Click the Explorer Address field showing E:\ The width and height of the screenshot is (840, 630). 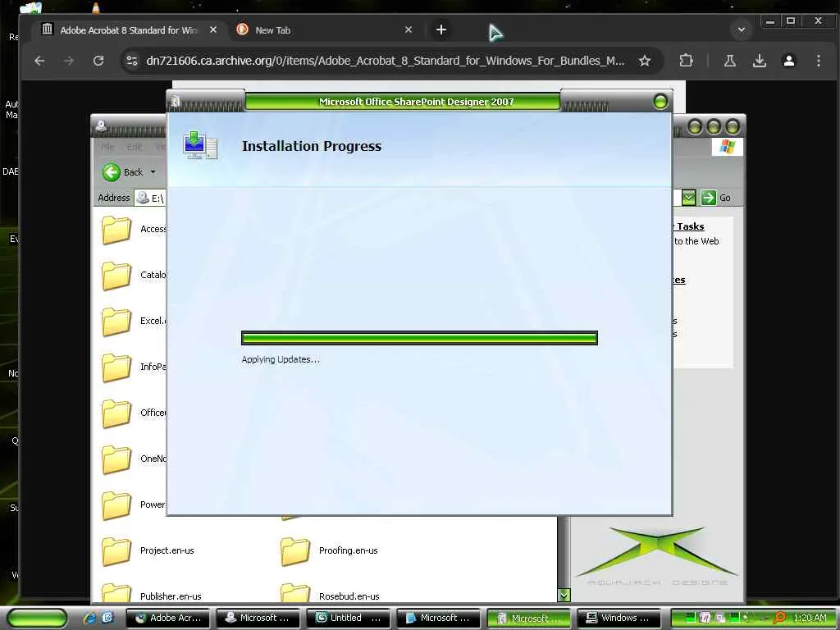[150, 199]
